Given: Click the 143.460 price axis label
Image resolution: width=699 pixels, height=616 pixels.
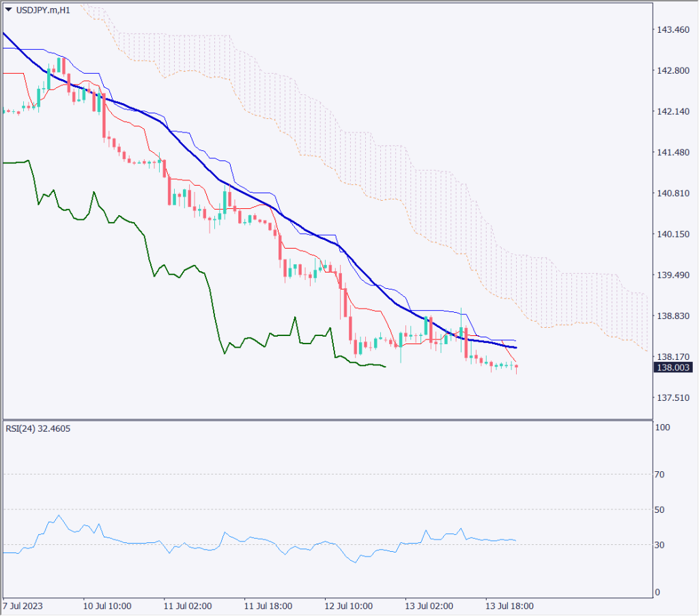Looking at the screenshot, I should coord(672,30).
